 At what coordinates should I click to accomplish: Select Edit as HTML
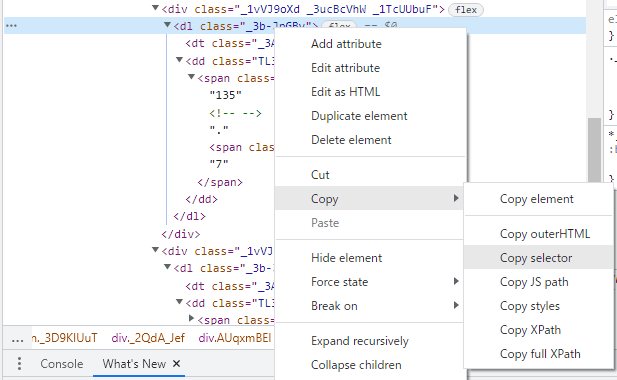pyautogui.click(x=345, y=92)
